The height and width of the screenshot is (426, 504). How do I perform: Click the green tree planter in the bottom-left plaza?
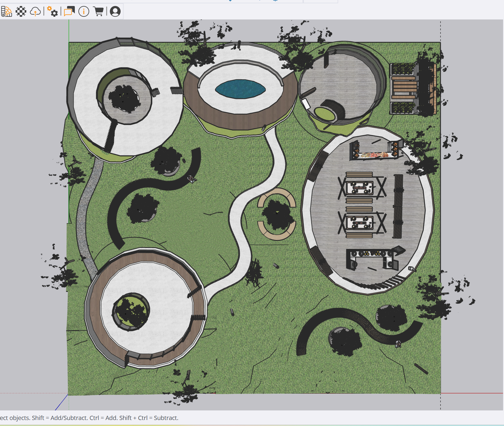coord(130,312)
